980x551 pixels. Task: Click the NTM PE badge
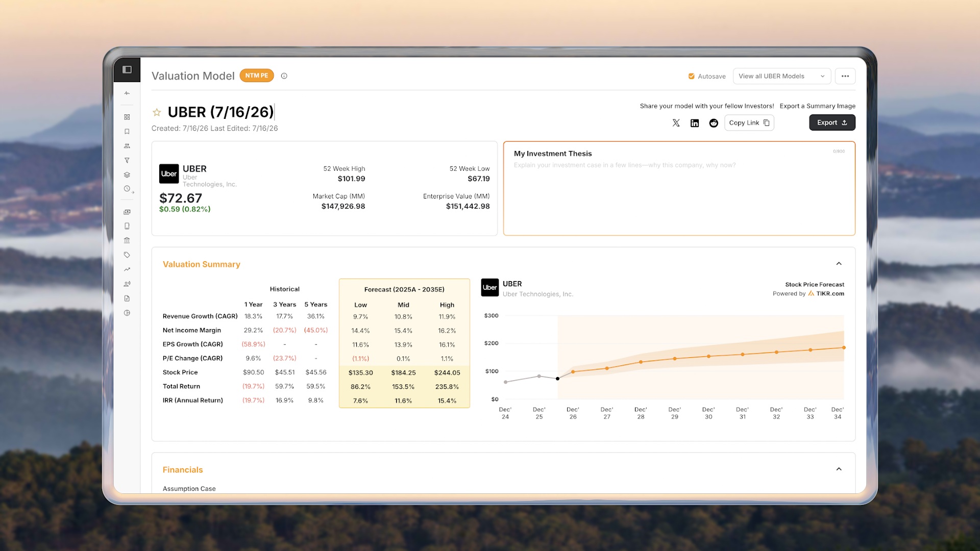(257, 76)
